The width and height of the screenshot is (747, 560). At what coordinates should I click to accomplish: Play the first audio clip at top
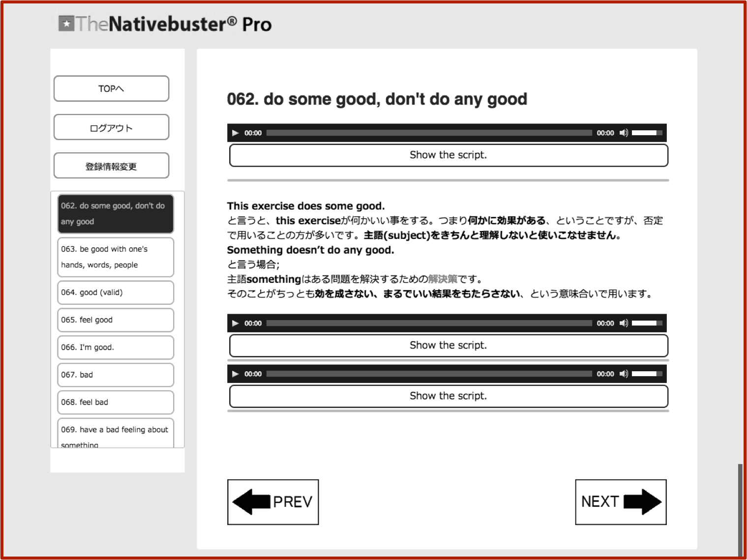click(236, 133)
